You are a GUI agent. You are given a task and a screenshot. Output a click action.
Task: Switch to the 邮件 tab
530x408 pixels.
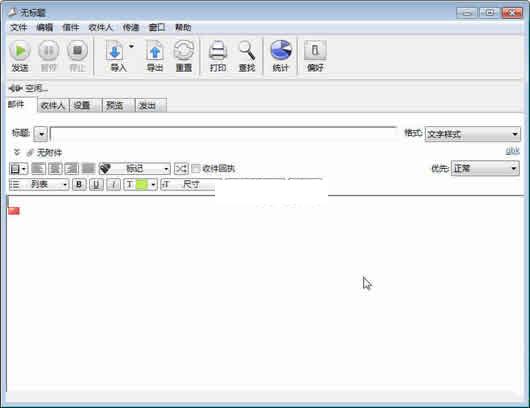pos(20,104)
